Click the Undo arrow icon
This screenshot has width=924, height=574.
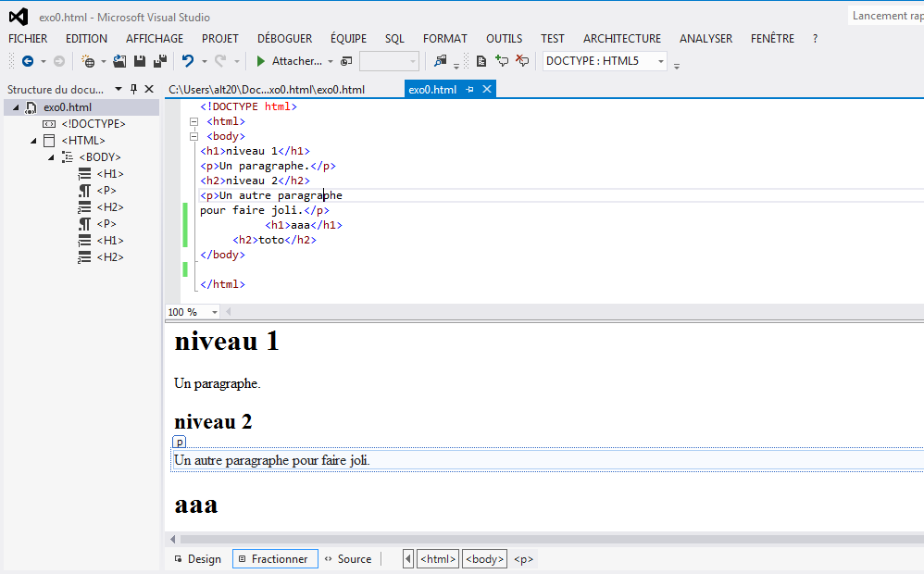pos(188,61)
